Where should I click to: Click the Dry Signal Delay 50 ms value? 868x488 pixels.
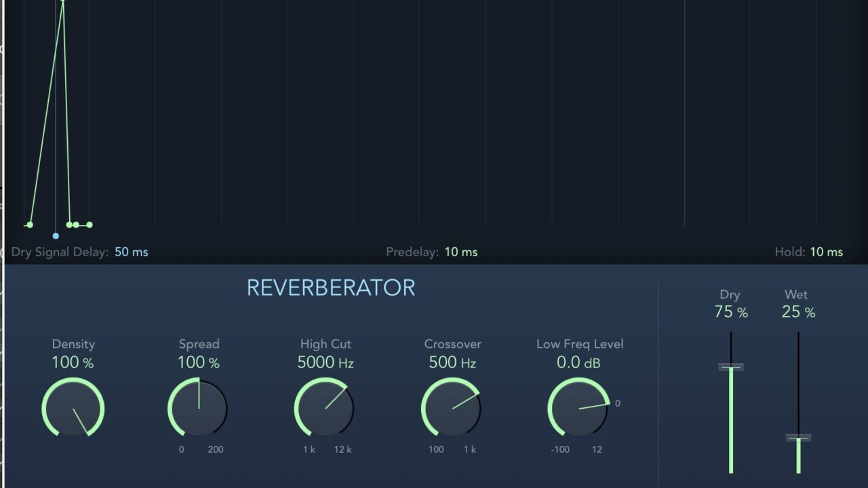tap(131, 252)
